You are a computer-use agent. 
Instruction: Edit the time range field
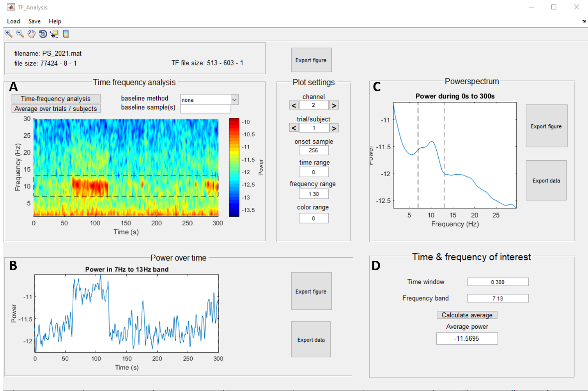pyautogui.click(x=314, y=172)
